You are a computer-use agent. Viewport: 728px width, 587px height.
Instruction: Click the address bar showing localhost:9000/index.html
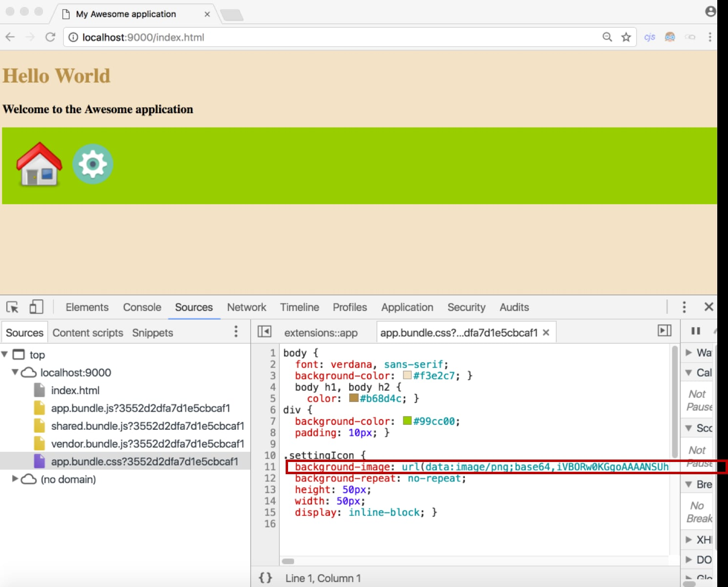[332, 37]
